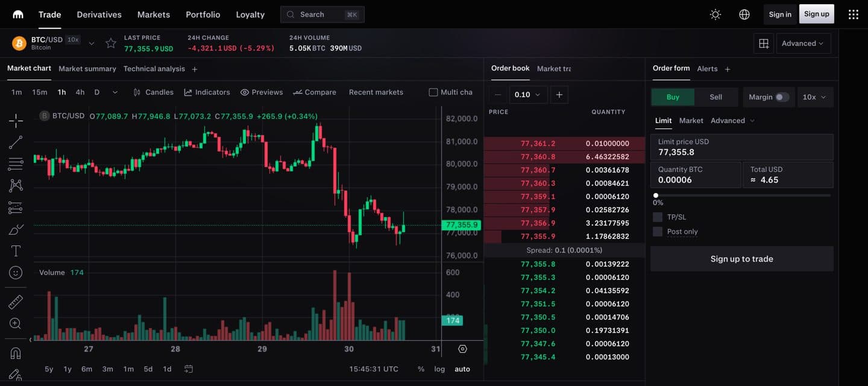Expand the Advanced order type dropdown
The height and width of the screenshot is (386, 868).
732,121
